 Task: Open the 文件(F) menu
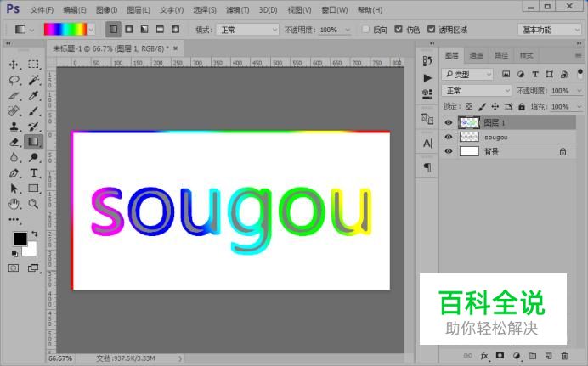pyautogui.click(x=42, y=10)
